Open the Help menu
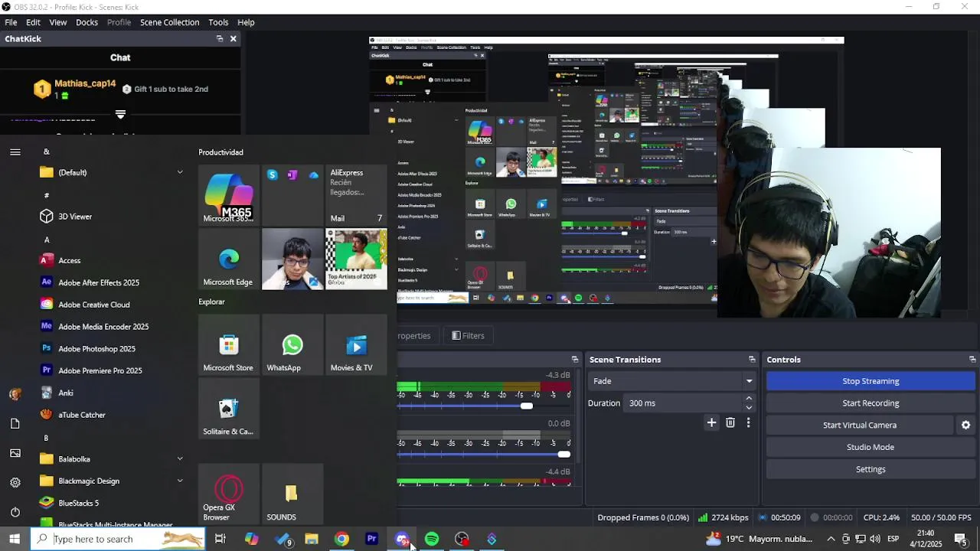980x551 pixels. pos(246,22)
